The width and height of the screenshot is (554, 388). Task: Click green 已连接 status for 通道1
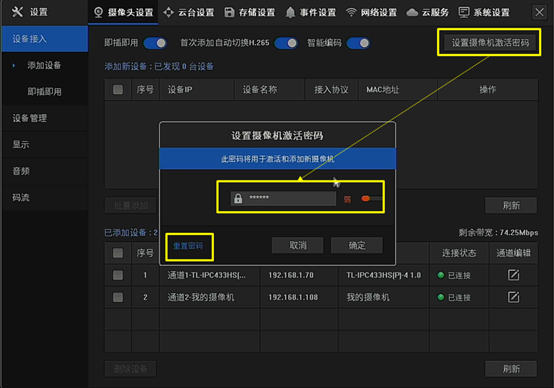[454, 275]
